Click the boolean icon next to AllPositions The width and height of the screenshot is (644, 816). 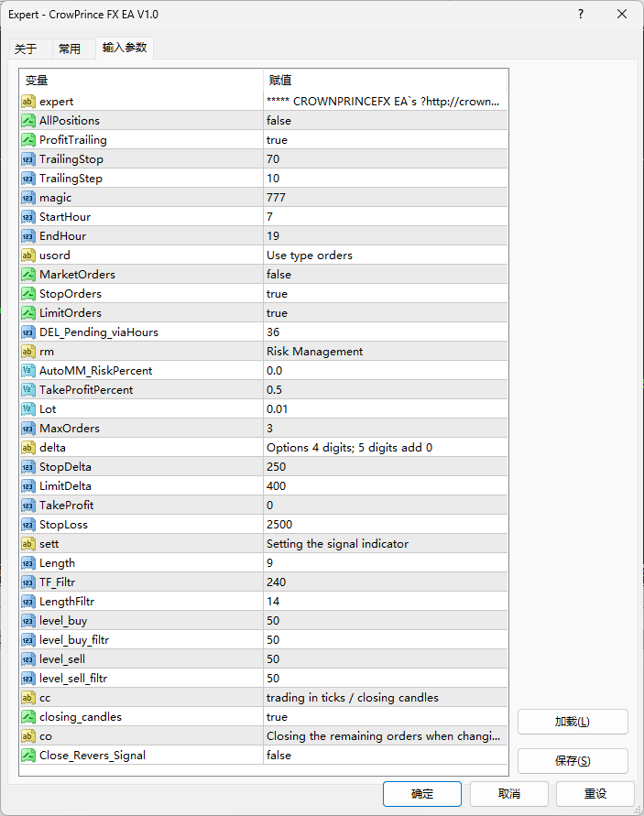point(28,121)
